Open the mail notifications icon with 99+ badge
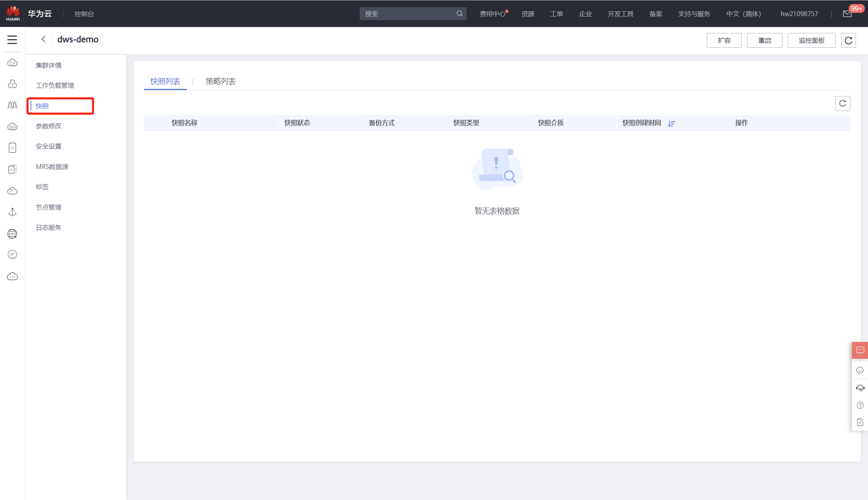868x500 pixels. [x=847, y=14]
